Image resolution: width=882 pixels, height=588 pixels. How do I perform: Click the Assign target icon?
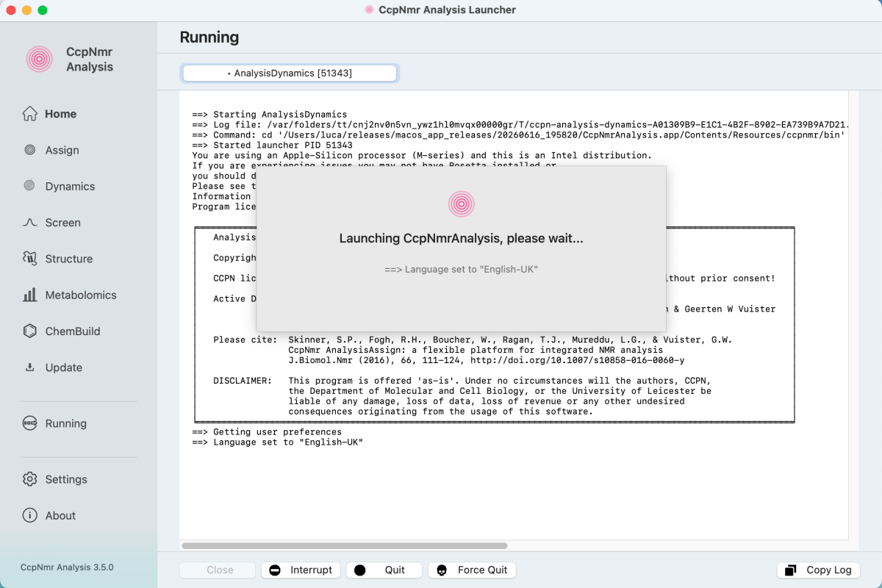point(29,150)
